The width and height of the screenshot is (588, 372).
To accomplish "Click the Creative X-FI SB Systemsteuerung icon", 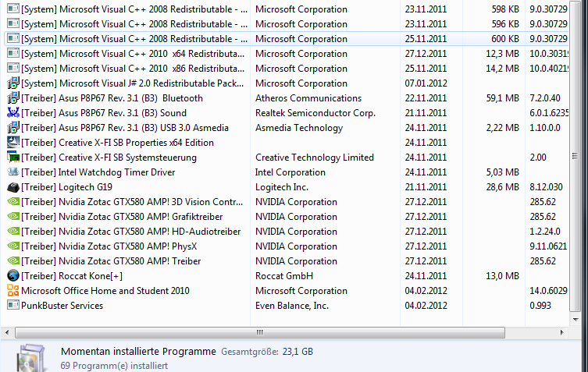I will tap(13, 158).
